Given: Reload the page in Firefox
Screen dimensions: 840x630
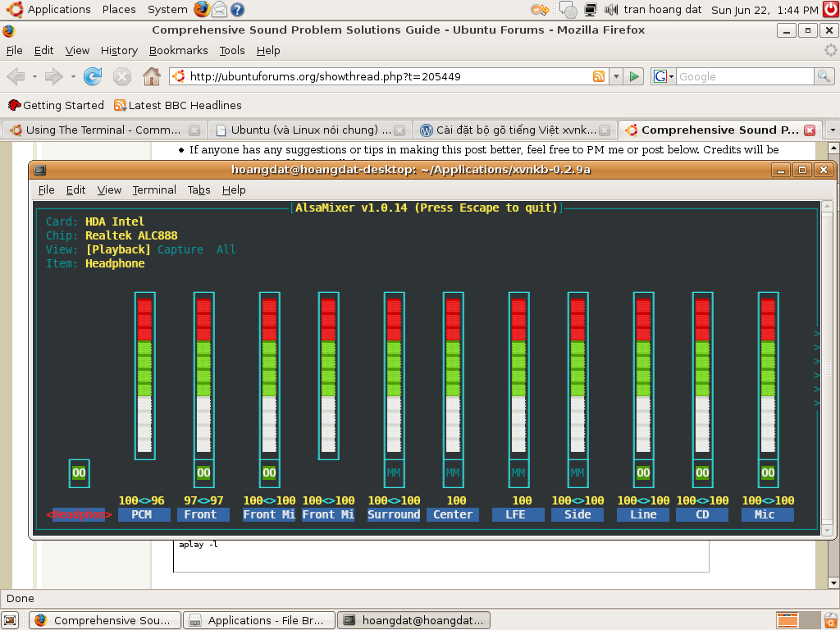Looking at the screenshot, I should [x=93, y=76].
